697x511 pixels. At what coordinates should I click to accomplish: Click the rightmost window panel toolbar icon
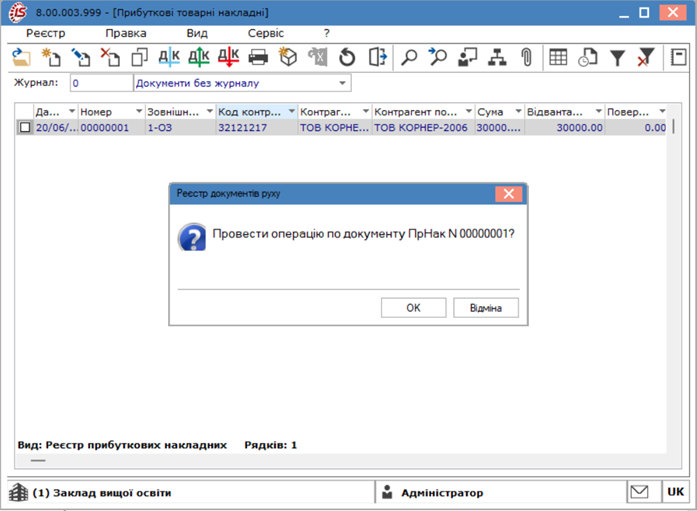pyautogui.click(x=678, y=57)
